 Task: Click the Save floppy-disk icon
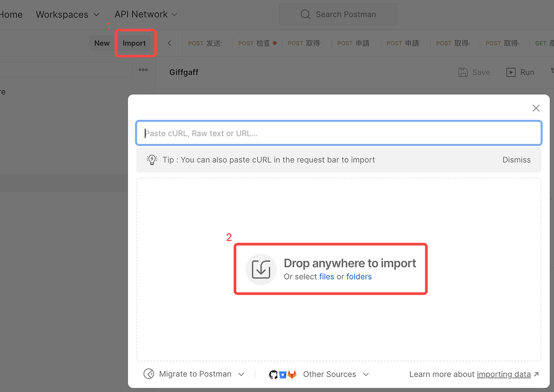click(x=463, y=72)
